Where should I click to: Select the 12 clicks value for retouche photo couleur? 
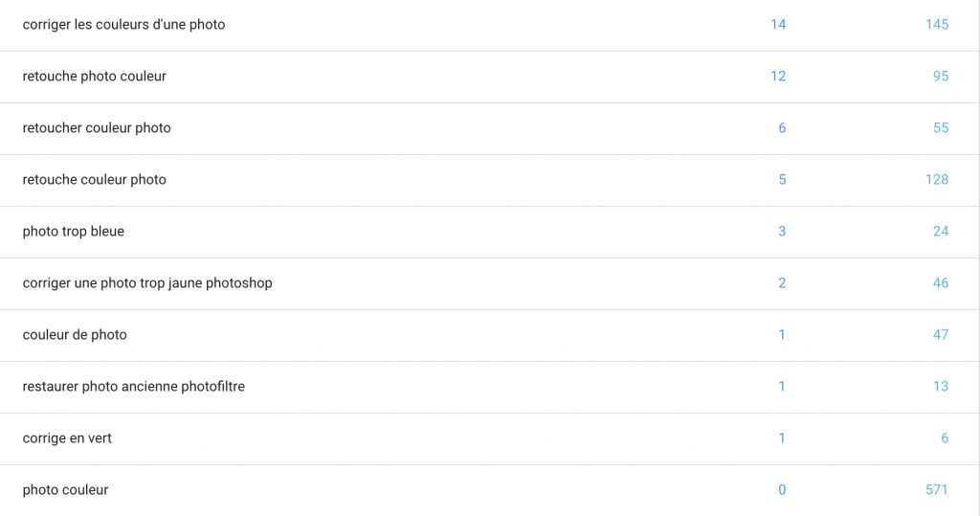778,76
